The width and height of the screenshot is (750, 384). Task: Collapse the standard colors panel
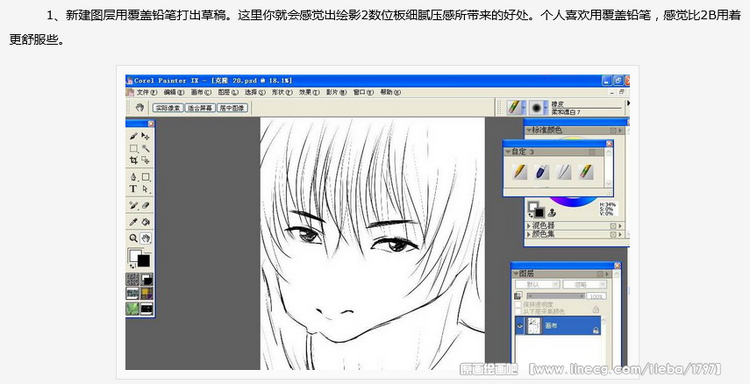click(x=529, y=130)
